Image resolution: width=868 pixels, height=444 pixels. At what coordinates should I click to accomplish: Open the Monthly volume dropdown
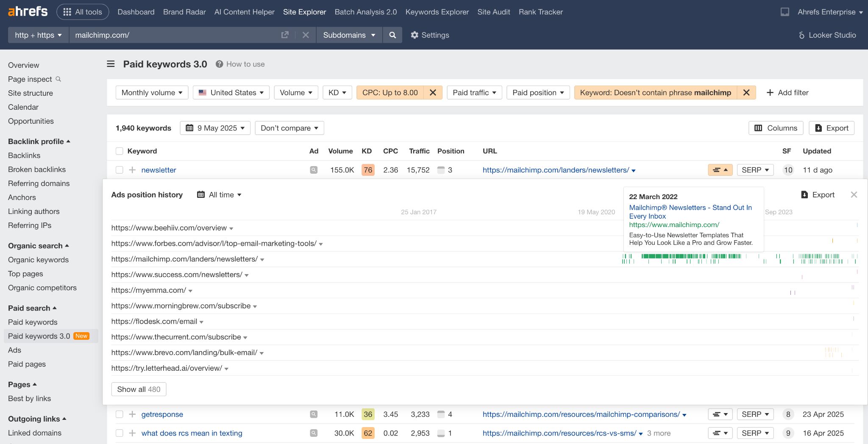point(152,92)
